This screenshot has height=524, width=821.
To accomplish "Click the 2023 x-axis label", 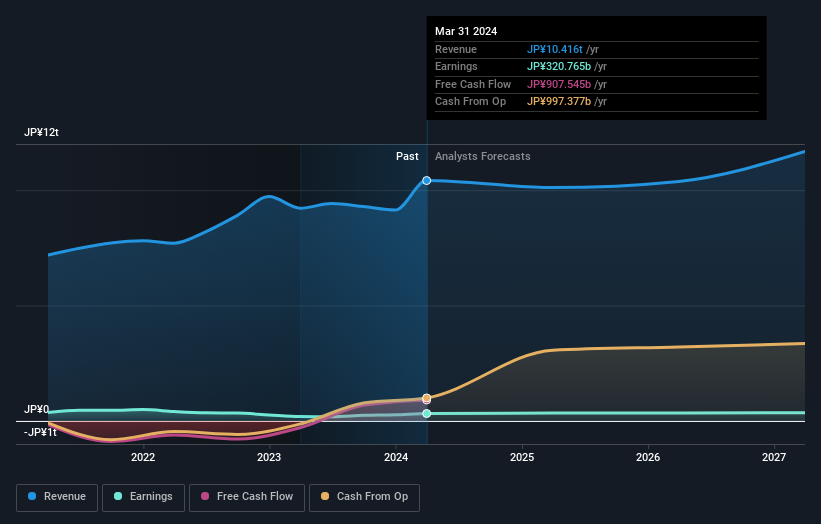I will coord(269,458).
